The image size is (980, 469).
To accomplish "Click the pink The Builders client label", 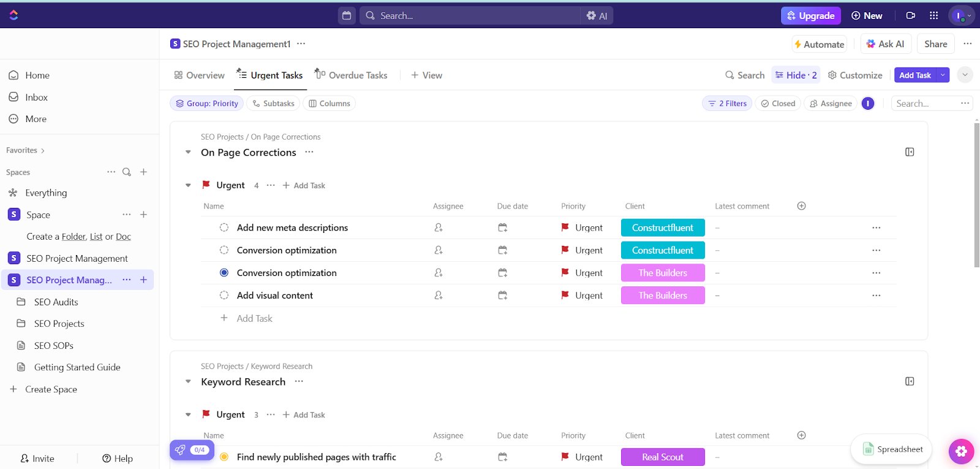I will click(x=663, y=273).
